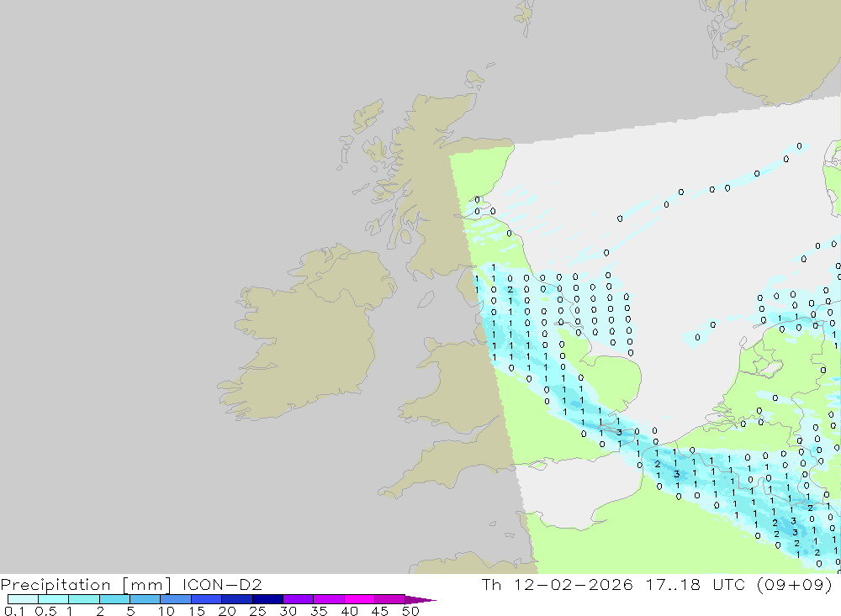Select the ICON-D2 model label

point(222,584)
